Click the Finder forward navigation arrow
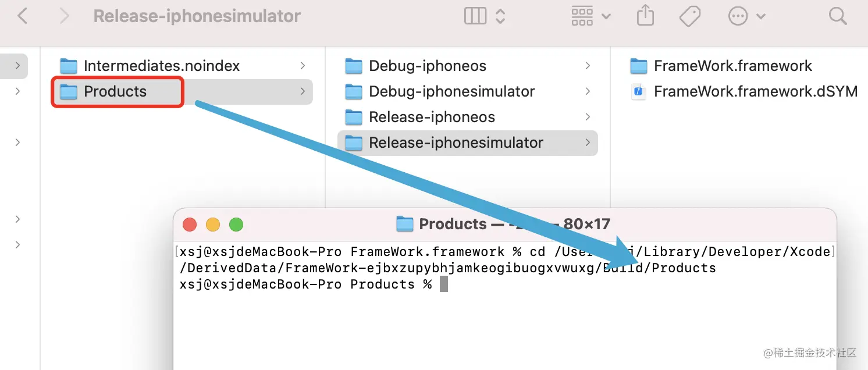Screen dimensions: 868x370 (65, 16)
